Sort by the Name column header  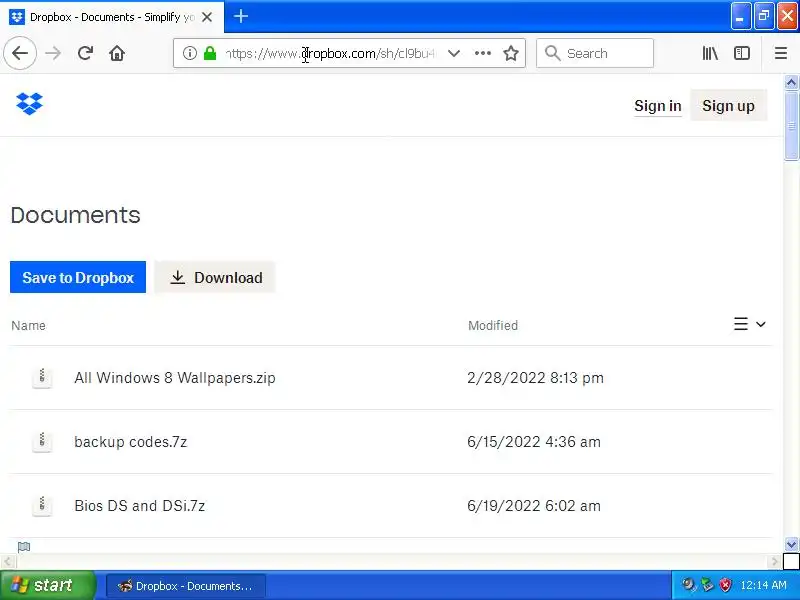(x=29, y=326)
